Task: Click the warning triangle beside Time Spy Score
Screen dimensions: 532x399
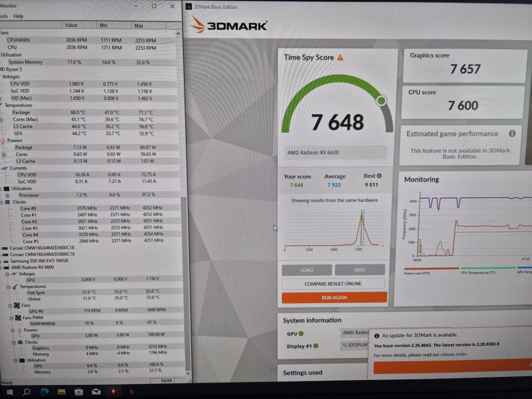Action: tap(340, 57)
